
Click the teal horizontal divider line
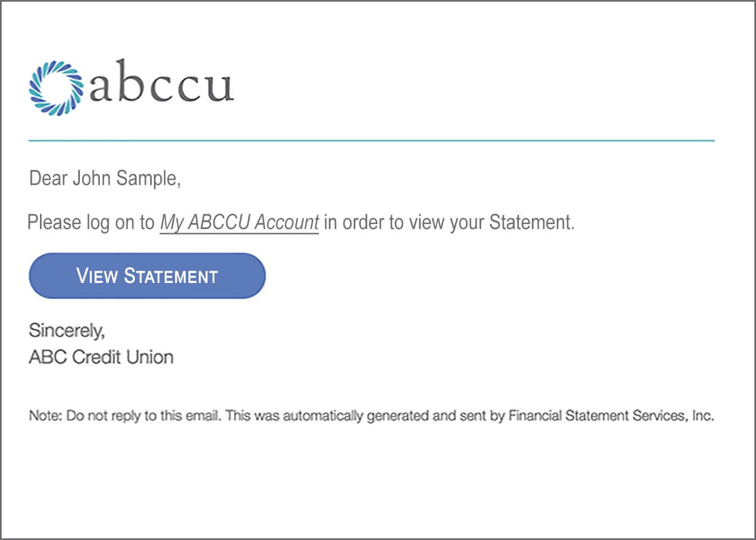(372, 140)
